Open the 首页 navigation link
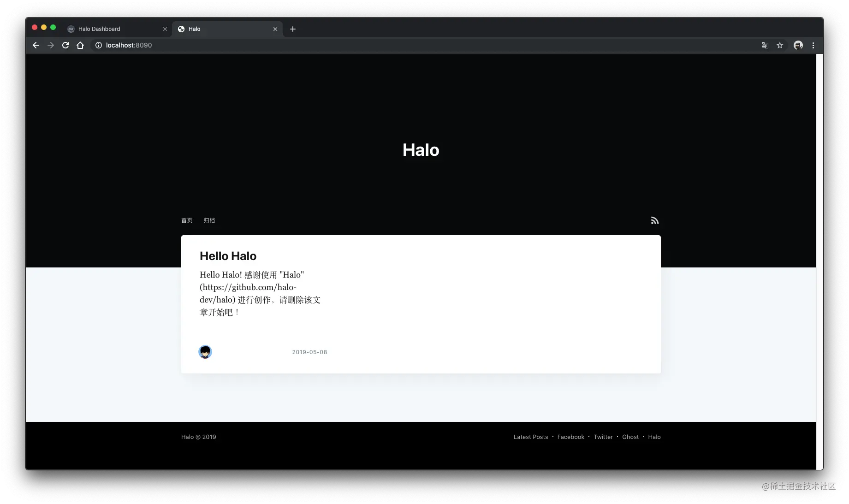 point(187,220)
